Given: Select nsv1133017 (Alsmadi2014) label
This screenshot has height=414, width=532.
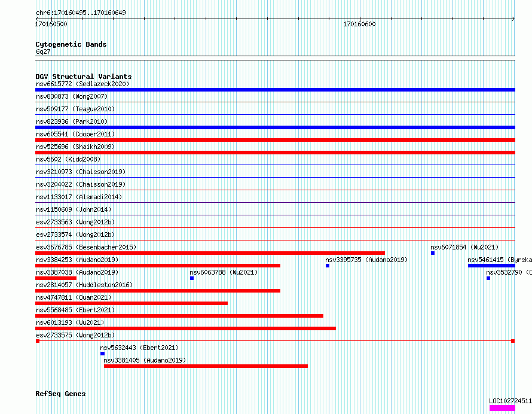Looking at the screenshot, I should (79, 197).
